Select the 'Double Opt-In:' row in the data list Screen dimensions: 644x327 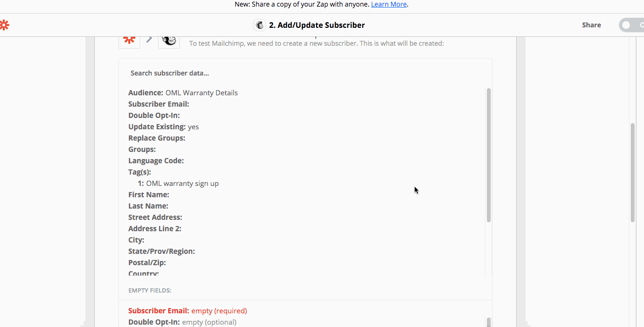(x=154, y=116)
